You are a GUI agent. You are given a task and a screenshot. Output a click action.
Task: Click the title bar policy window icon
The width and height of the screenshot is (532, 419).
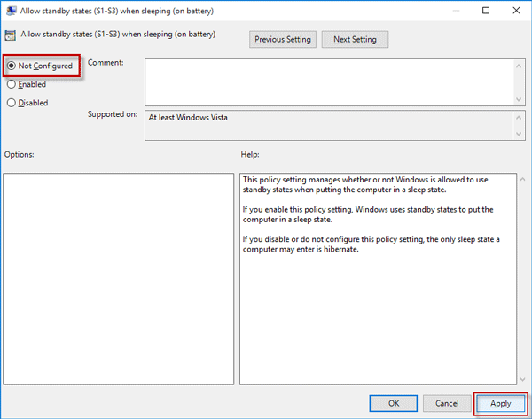12,11
